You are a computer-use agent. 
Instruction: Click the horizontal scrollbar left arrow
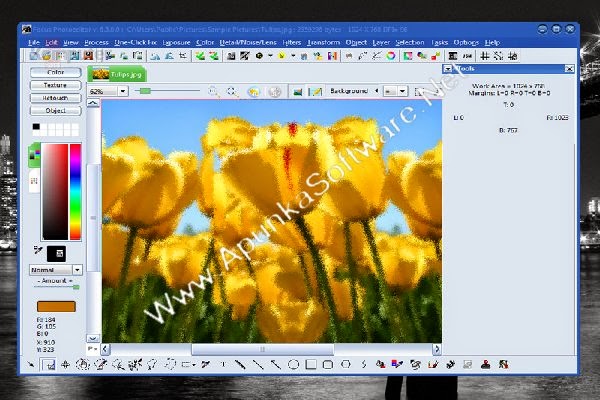105,349
